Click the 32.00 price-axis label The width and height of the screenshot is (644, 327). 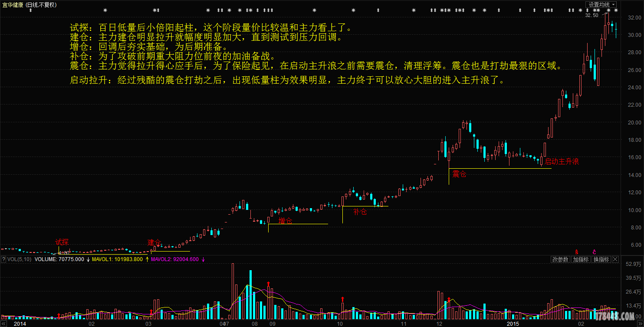[x=635, y=18]
